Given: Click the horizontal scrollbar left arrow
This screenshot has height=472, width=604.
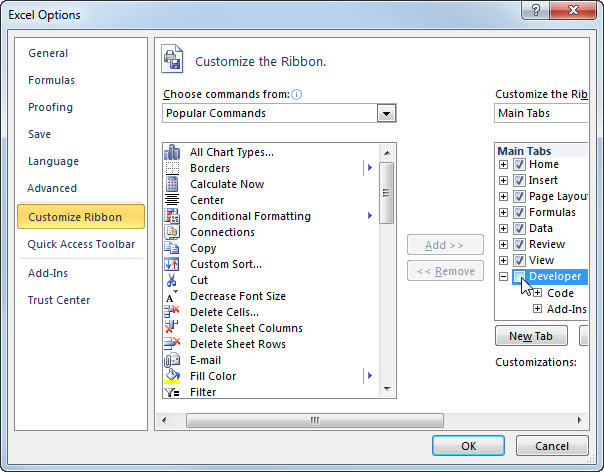Looking at the screenshot, I should [x=164, y=420].
